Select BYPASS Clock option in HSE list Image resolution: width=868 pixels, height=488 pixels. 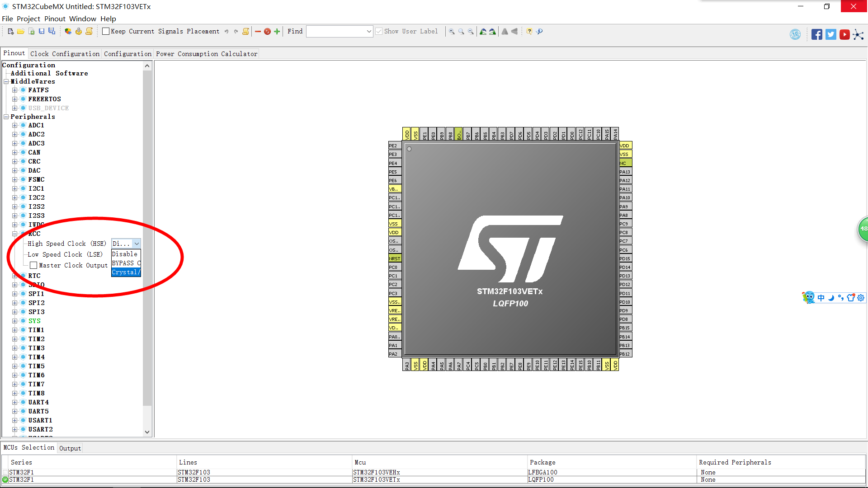126,263
